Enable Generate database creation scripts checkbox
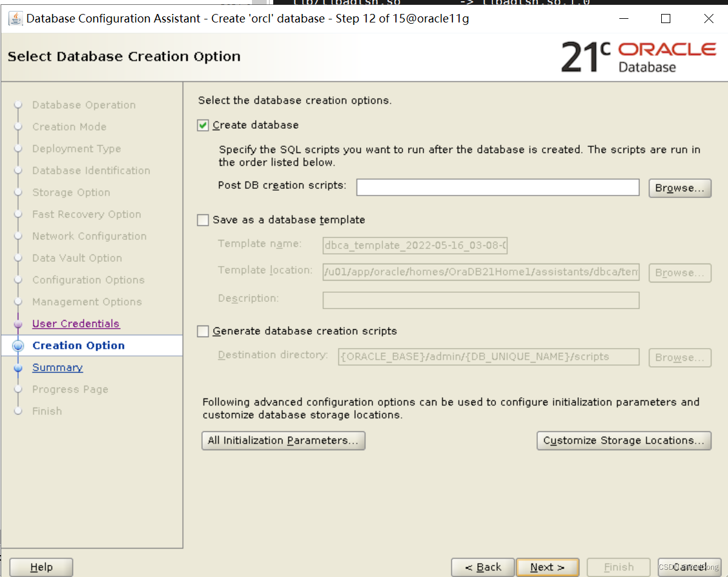This screenshot has width=728, height=577. click(x=203, y=331)
